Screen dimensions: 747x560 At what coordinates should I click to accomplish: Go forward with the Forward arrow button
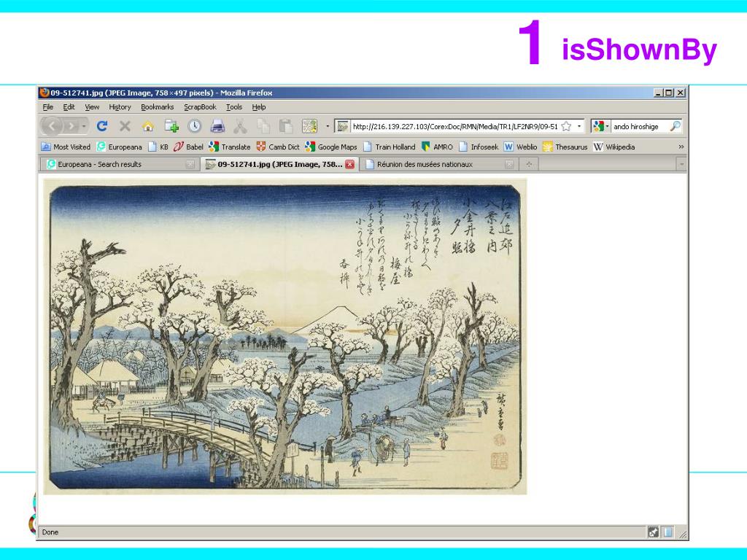click(x=71, y=126)
